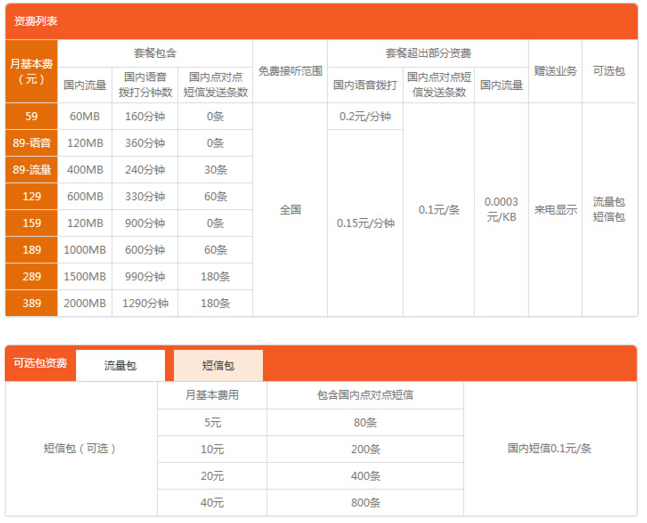Click the 赠送业务 column header
This screenshot has height=523, width=647.
(x=555, y=71)
